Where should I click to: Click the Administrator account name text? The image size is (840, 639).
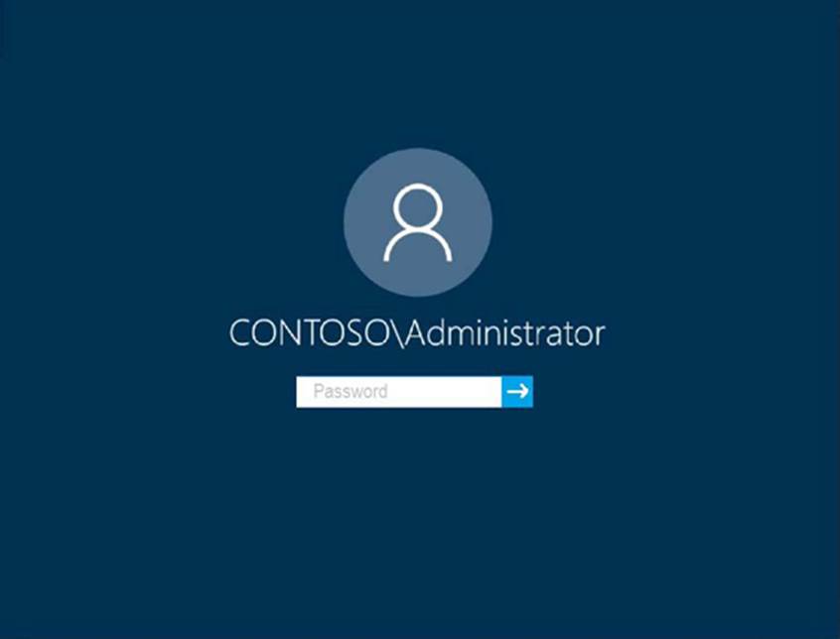tap(505, 334)
